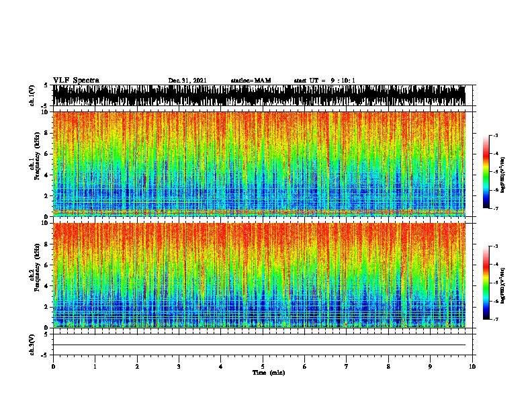Screen dimensions: 532x411
Task: Click the "VLF Spectra" plot title
Action: pos(76,81)
